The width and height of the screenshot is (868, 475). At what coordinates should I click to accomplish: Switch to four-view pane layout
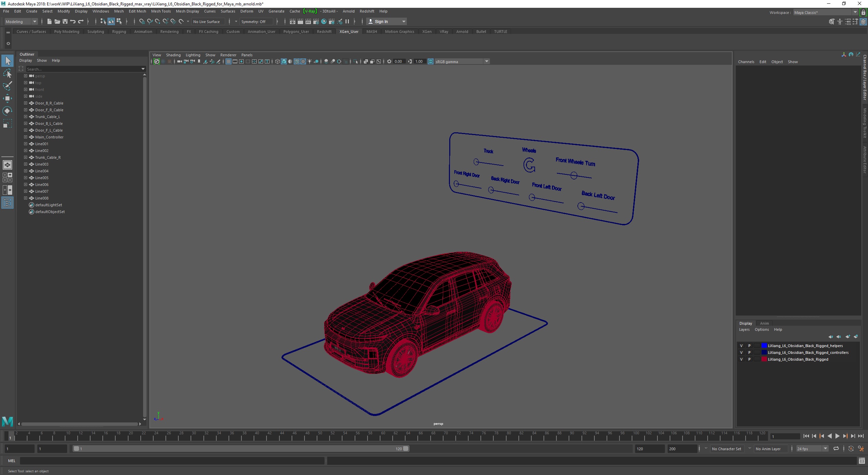click(7, 177)
